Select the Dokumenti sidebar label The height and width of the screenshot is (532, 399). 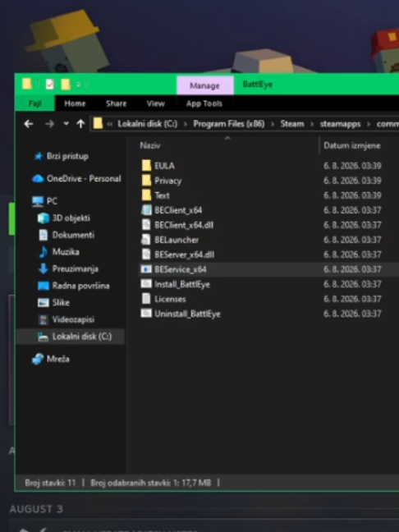coord(73,235)
